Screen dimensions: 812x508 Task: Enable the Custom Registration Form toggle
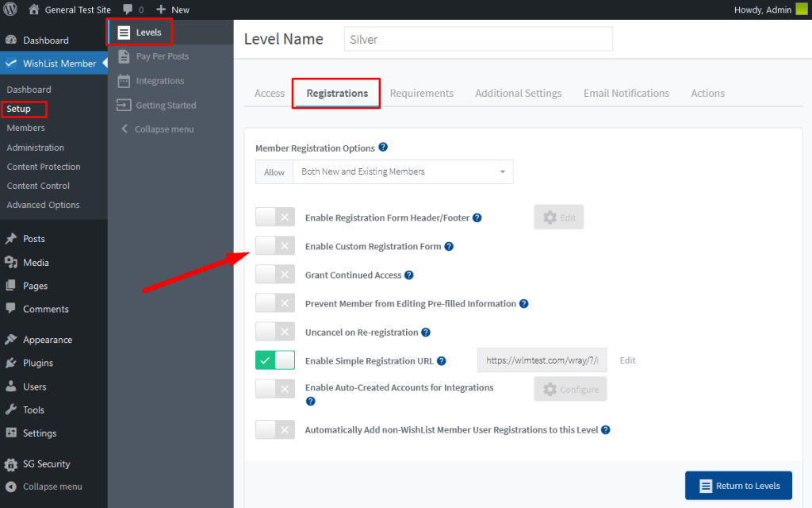click(x=275, y=246)
